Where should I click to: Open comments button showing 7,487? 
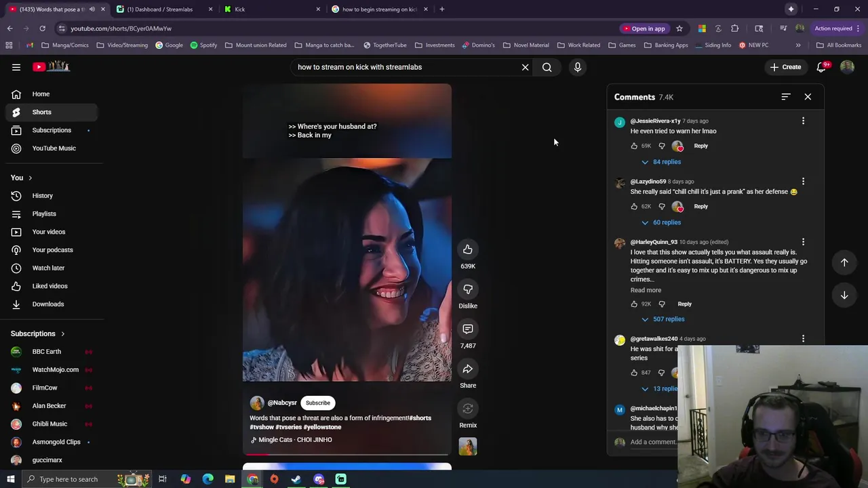(x=468, y=329)
